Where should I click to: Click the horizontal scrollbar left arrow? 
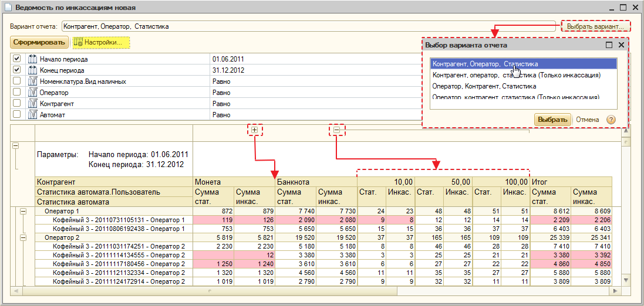pos(16,291)
